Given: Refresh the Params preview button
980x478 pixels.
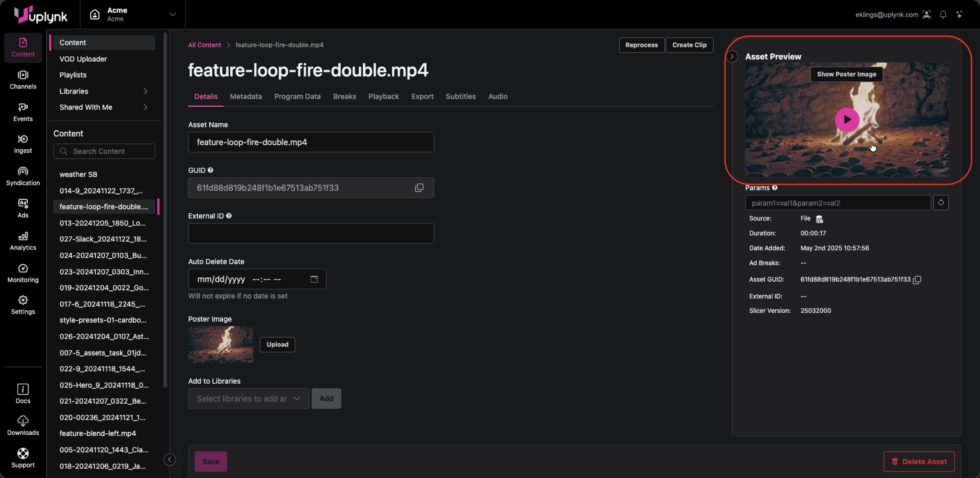Looking at the screenshot, I should (941, 203).
